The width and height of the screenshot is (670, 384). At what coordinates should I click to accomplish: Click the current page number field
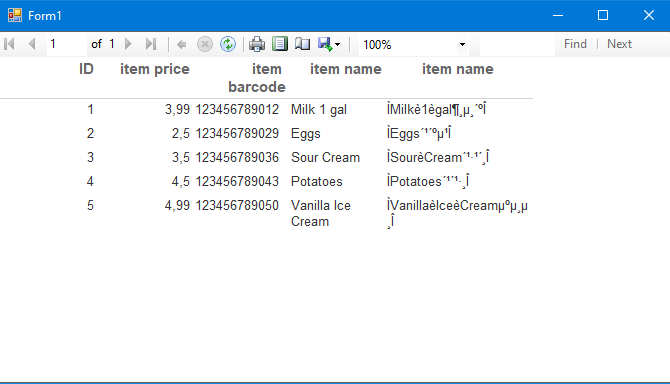click(67, 44)
